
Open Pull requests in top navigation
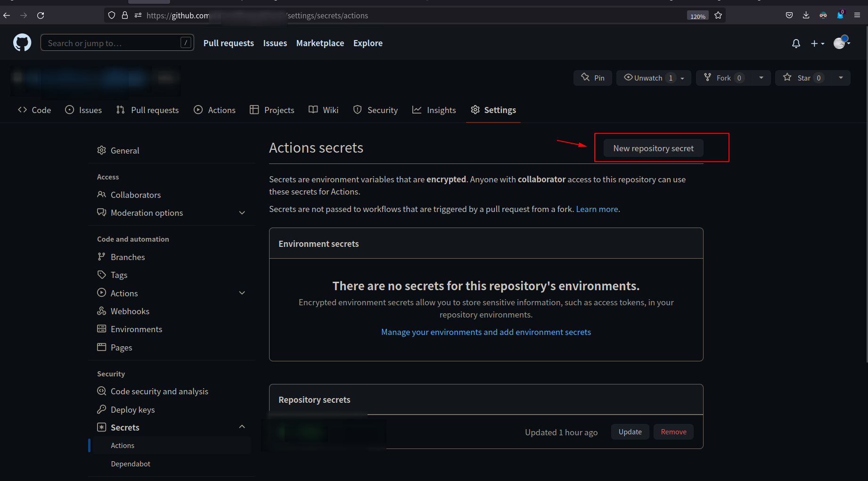229,43
